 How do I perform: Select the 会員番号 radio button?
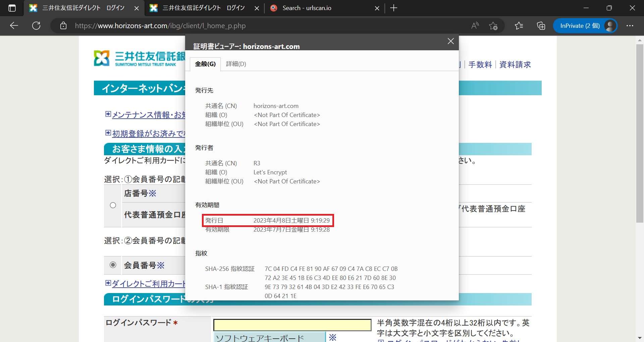pyautogui.click(x=113, y=265)
